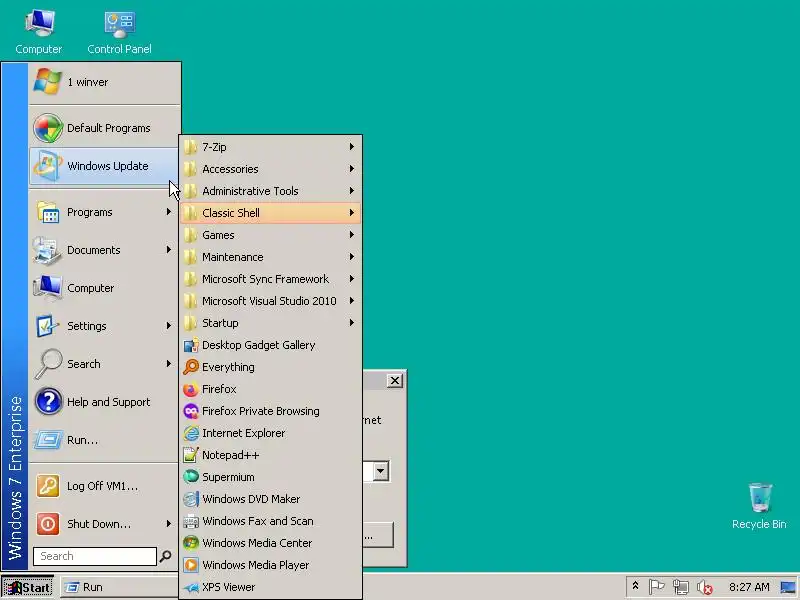Expand the Accessories folder
The width and height of the screenshot is (800, 600).
[270, 169]
